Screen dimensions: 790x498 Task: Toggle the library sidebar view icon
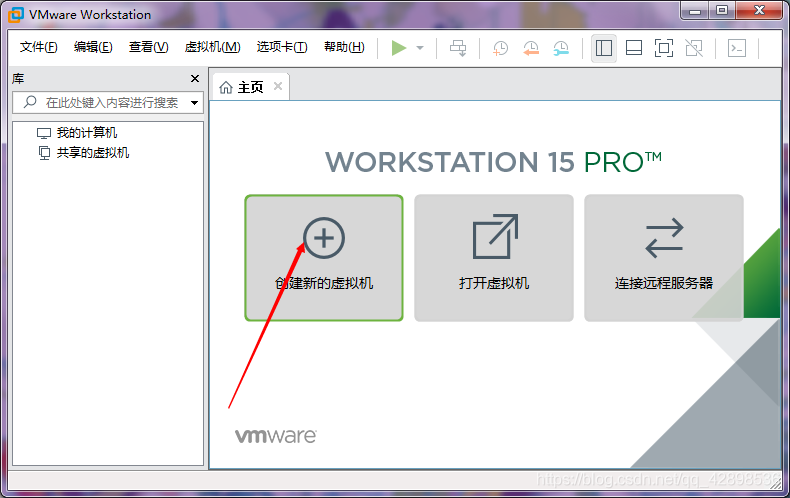(x=604, y=48)
